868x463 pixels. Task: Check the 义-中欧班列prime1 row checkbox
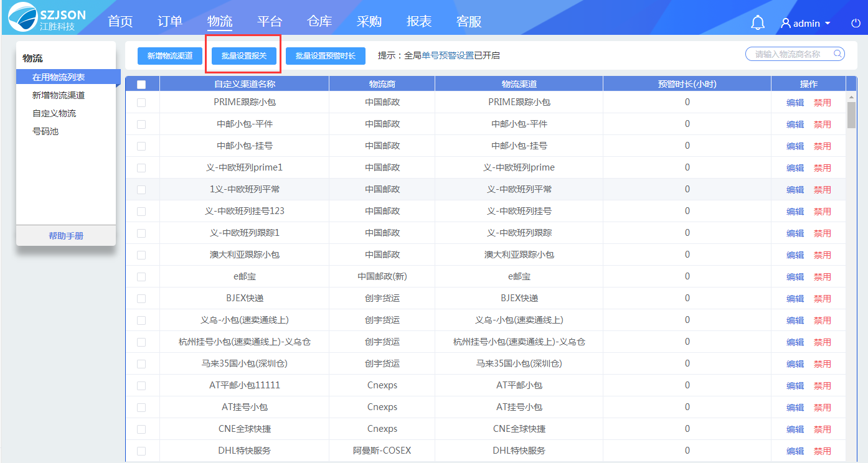click(x=141, y=168)
